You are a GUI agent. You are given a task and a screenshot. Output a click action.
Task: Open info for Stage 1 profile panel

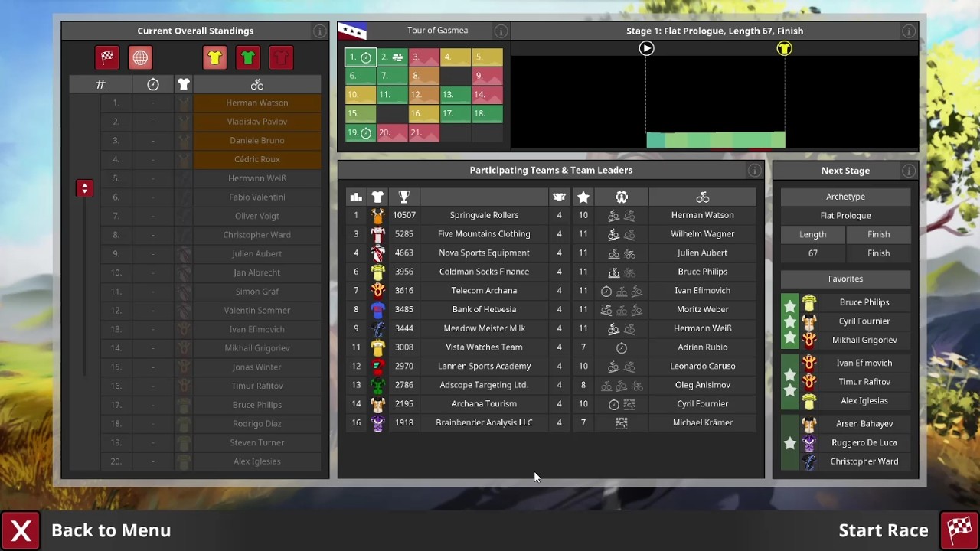(x=908, y=31)
